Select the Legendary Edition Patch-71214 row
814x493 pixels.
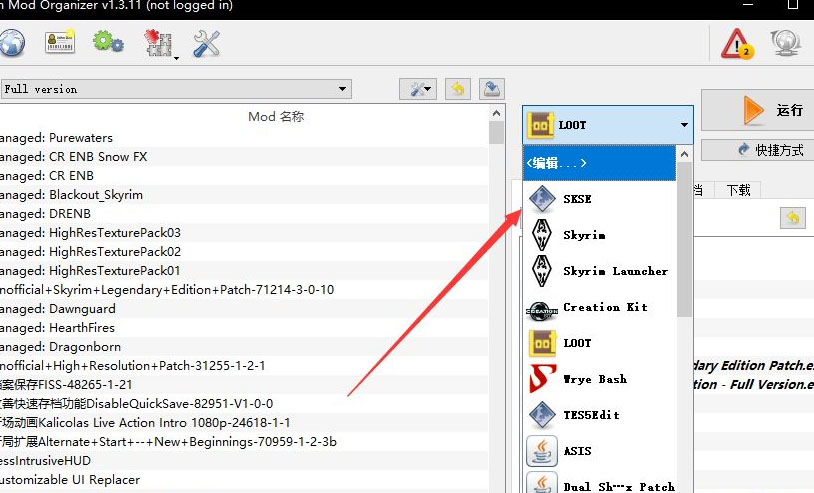pos(244,290)
